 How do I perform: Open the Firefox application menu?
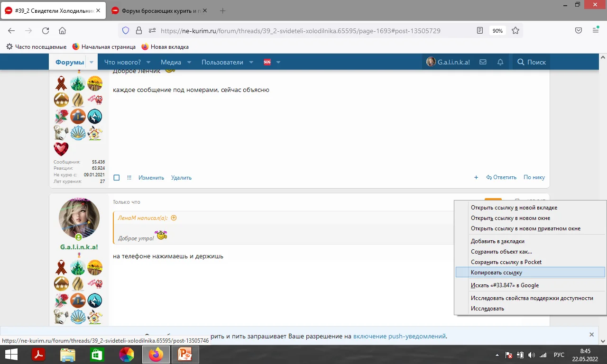(596, 31)
